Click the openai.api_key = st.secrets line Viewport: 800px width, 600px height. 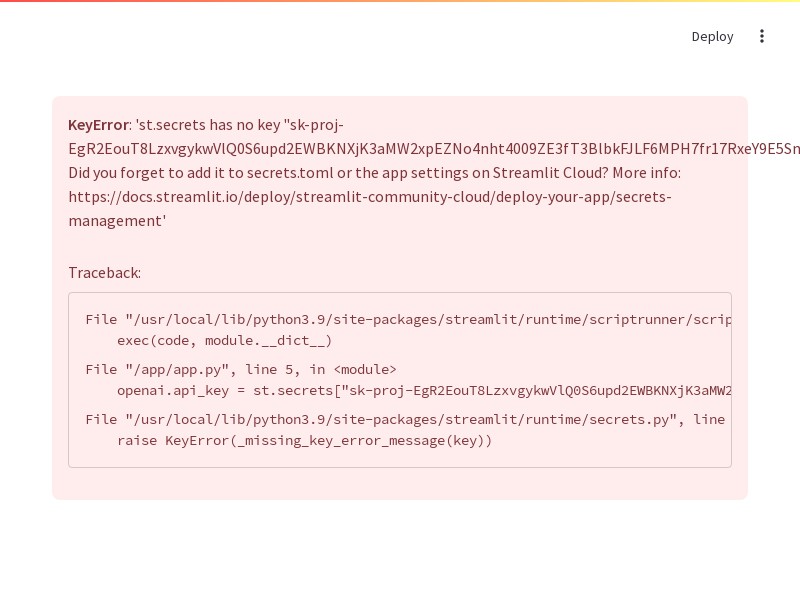coord(424,391)
